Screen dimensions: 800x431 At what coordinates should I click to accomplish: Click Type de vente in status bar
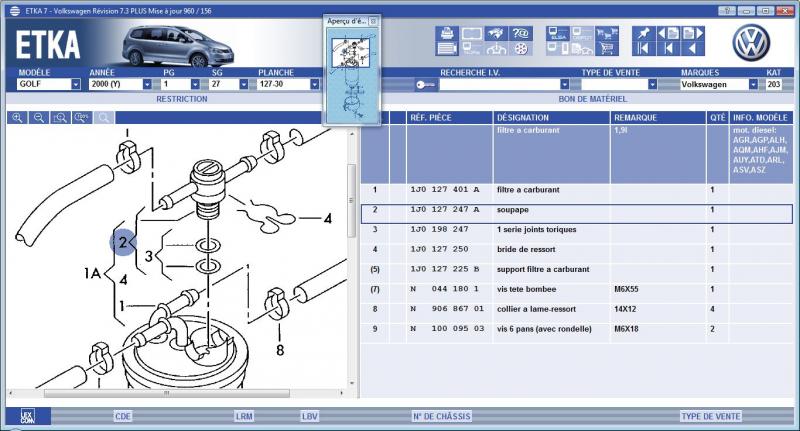click(711, 417)
